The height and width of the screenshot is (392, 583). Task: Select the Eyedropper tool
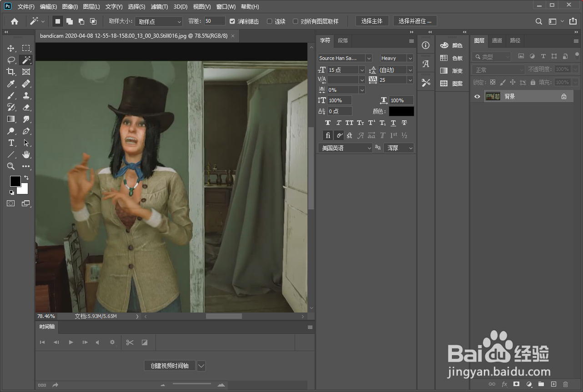coord(11,84)
